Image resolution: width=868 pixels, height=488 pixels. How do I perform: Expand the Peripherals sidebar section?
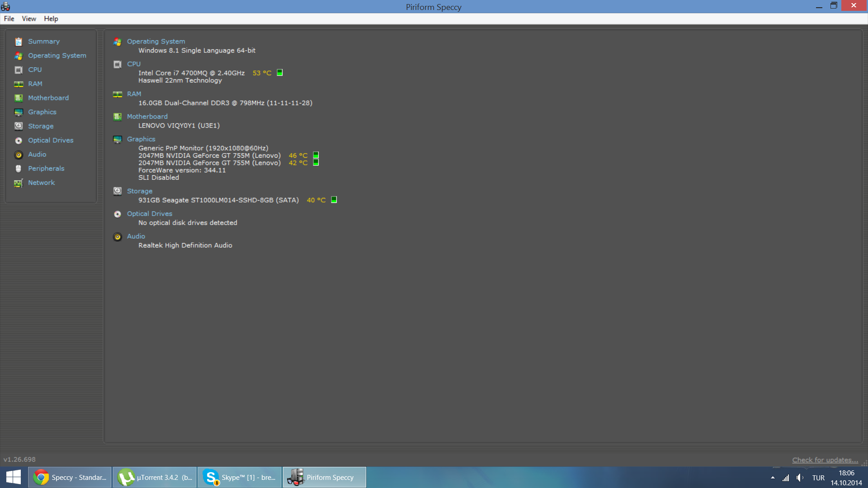[45, 168]
